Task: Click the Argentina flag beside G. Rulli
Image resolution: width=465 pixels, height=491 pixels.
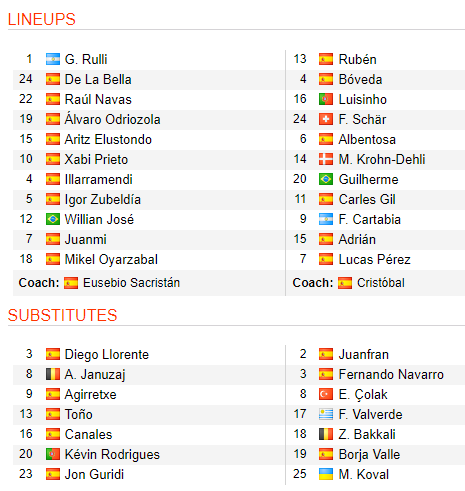Action: tap(53, 59)
